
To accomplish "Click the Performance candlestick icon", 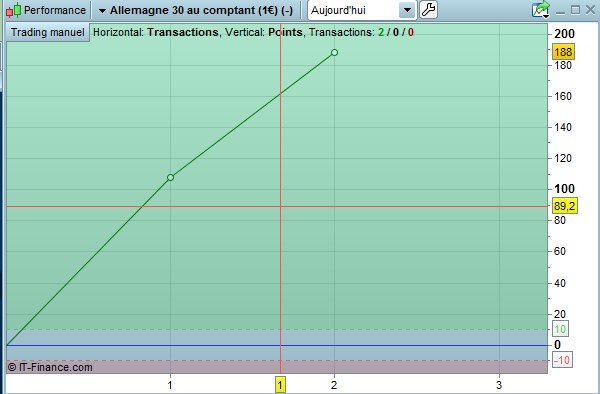I will point(13,10).
